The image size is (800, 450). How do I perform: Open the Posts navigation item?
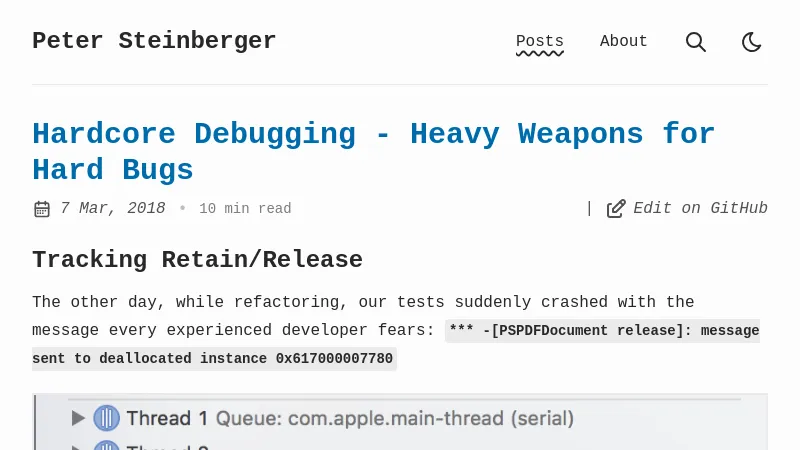[x=540, y=42]
